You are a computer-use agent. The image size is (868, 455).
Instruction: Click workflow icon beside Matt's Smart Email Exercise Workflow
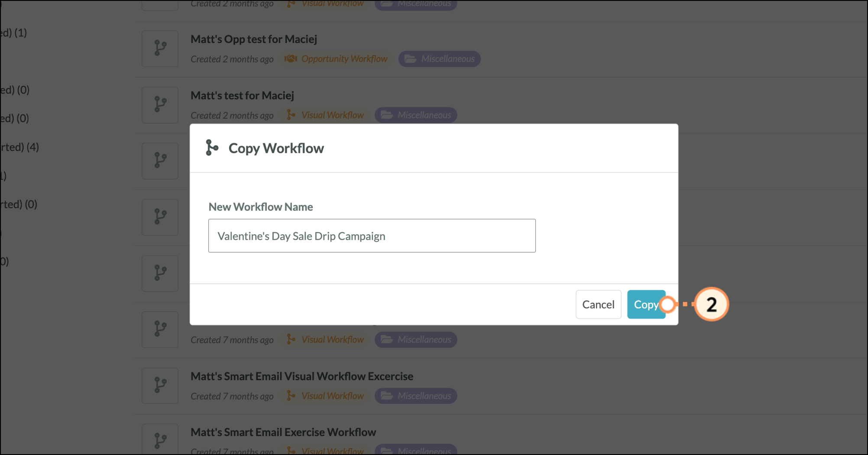click(160, 440)
